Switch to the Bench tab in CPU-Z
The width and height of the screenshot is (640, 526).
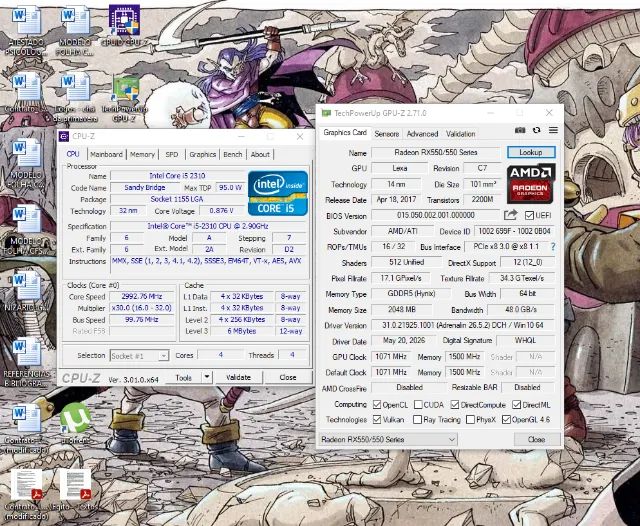tap(233, 154)
